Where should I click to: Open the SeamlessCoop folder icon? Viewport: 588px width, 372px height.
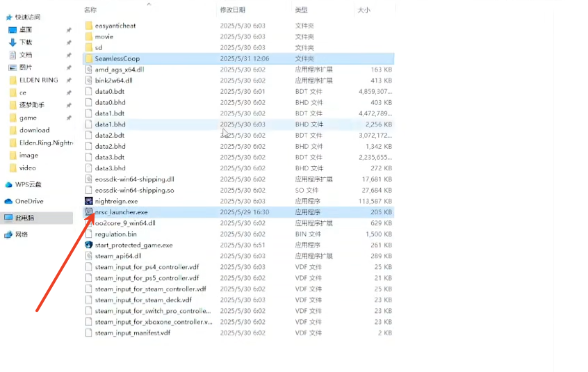[88, 58]
